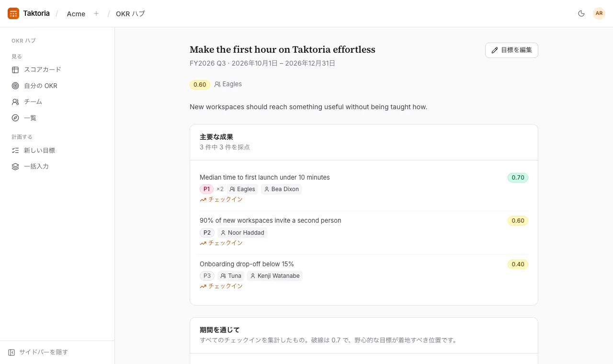Click the P2 priority badge
Image resolution: width=613 pixels, height=364 pixels.
(207, 233)
